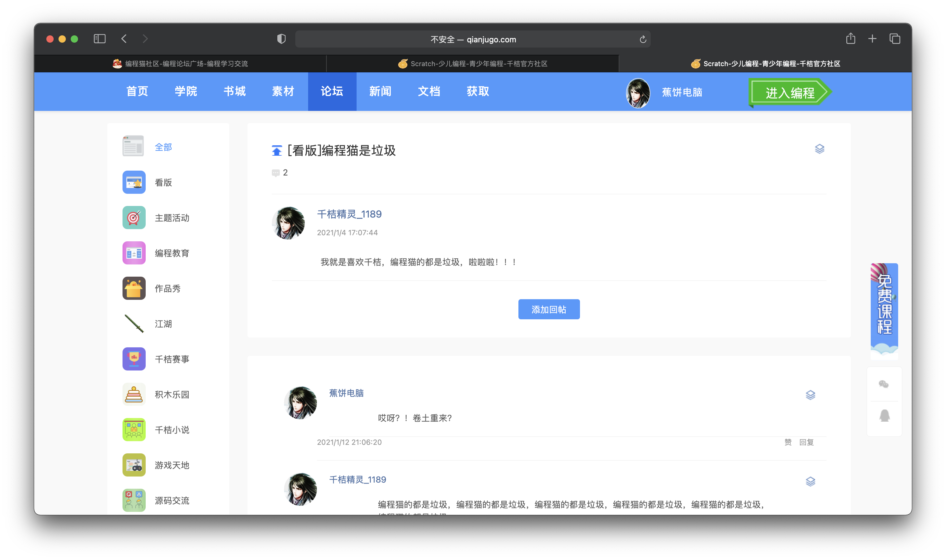Viewport: 946px width, 560px height.
Task: Click the layers icon on 蕉饼电脑's reply
Action: click(x=810, y=395)
